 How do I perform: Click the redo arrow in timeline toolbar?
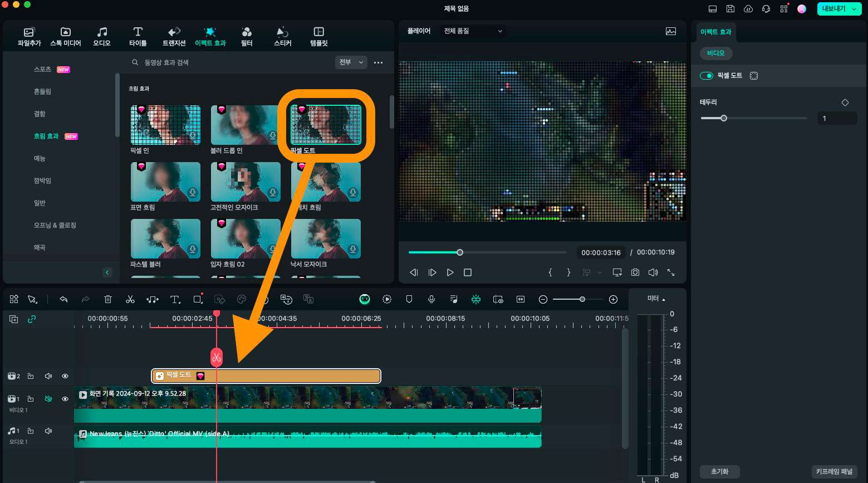point(86,300)
